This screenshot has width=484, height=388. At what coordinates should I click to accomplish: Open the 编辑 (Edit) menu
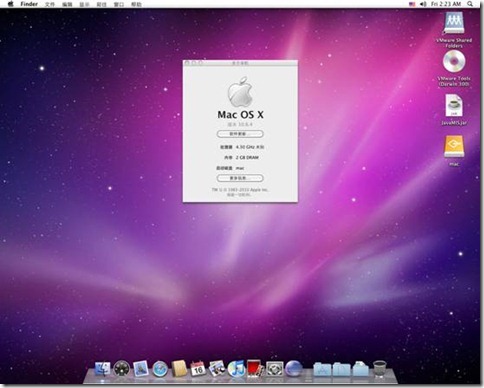point(67,4)
